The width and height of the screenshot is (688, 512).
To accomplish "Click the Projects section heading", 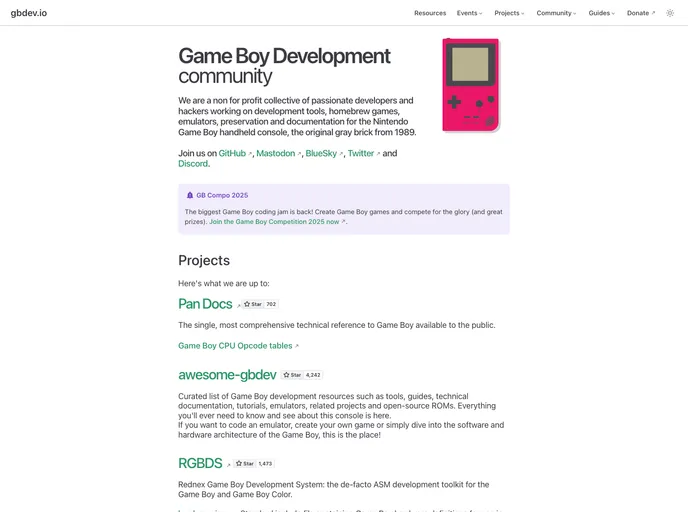I will [204, 261].
